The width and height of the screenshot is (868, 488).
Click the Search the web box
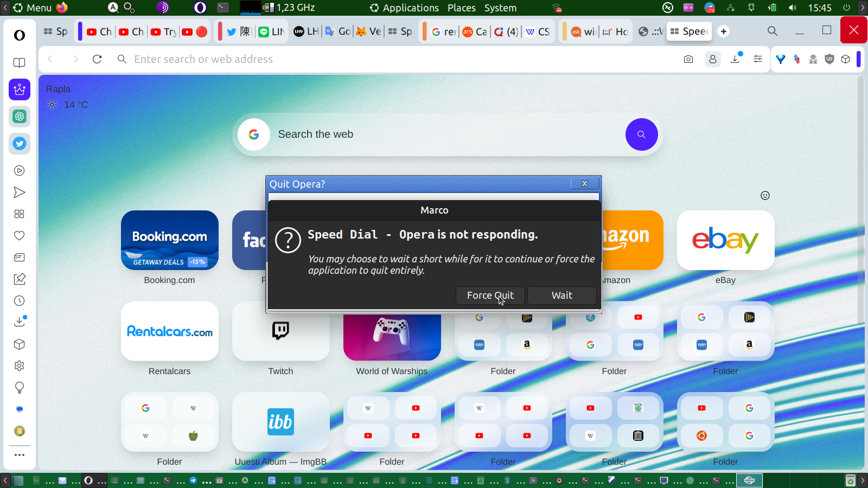(448, 134)
